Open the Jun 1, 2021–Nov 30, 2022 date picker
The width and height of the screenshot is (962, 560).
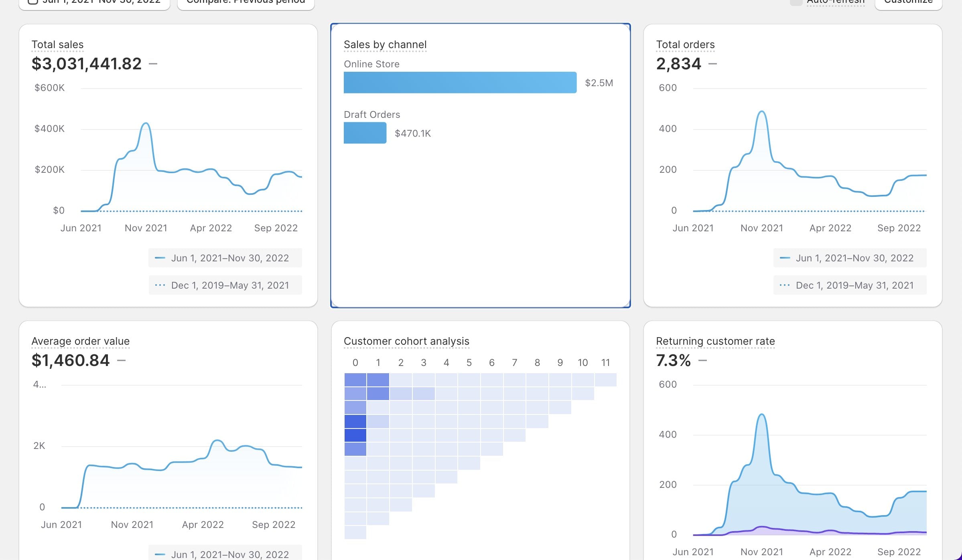[101, 2]
